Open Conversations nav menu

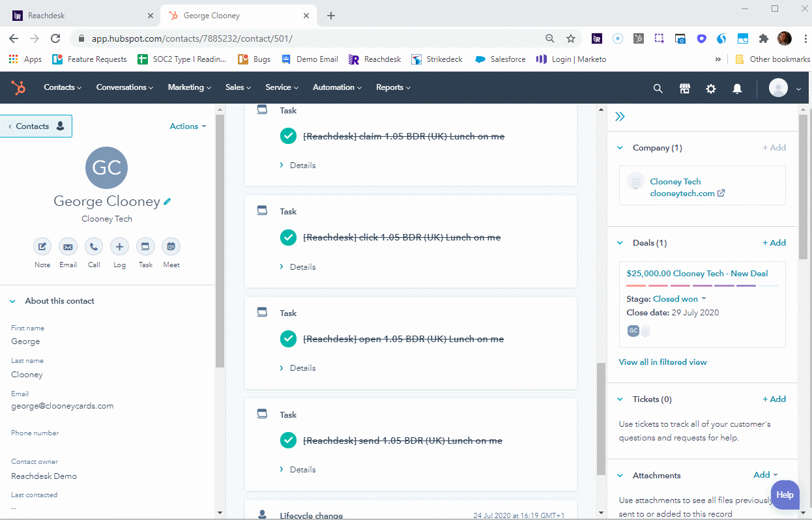(124, 87)
